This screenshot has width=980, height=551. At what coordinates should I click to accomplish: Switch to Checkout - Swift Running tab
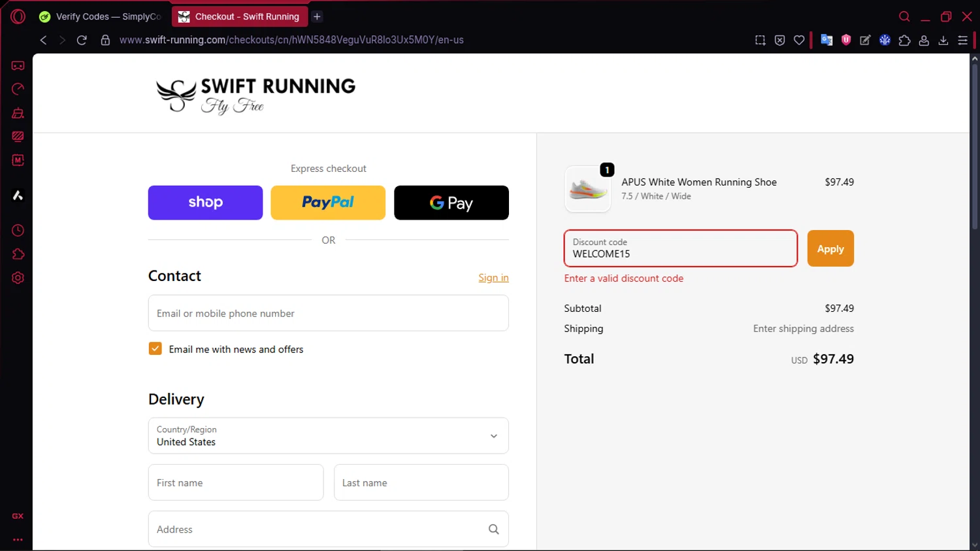pos(239,16)
